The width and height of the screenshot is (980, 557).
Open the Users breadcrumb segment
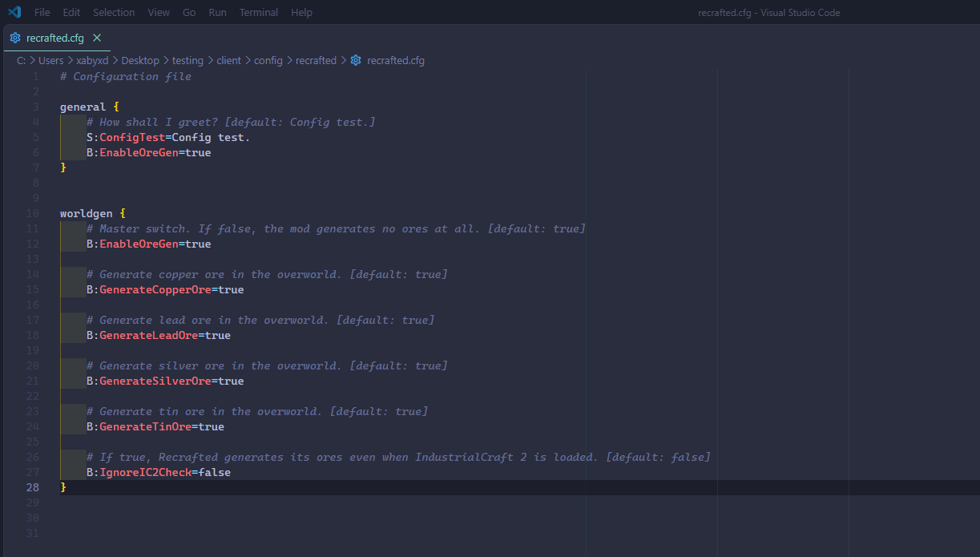[51, 60]
